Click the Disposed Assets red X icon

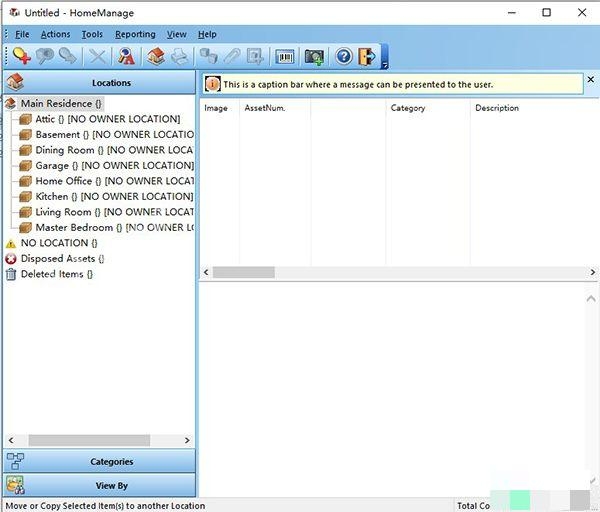(11, 259)
